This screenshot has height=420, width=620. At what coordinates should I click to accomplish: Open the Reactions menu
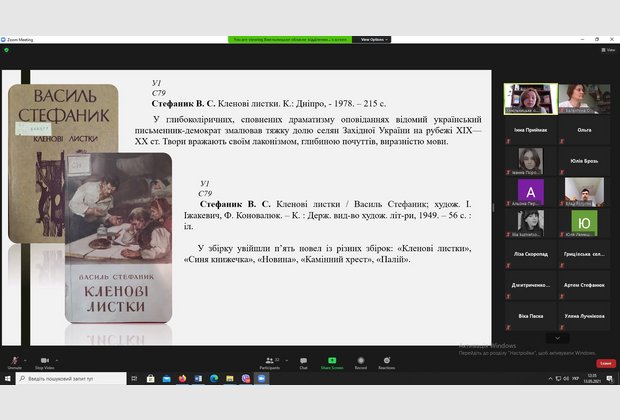click(386, 361)
